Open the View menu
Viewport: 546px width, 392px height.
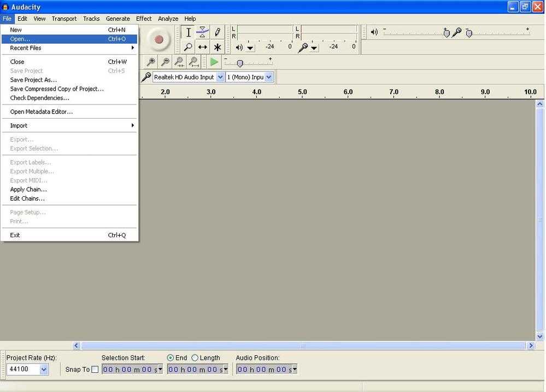[x=39, y=19]
